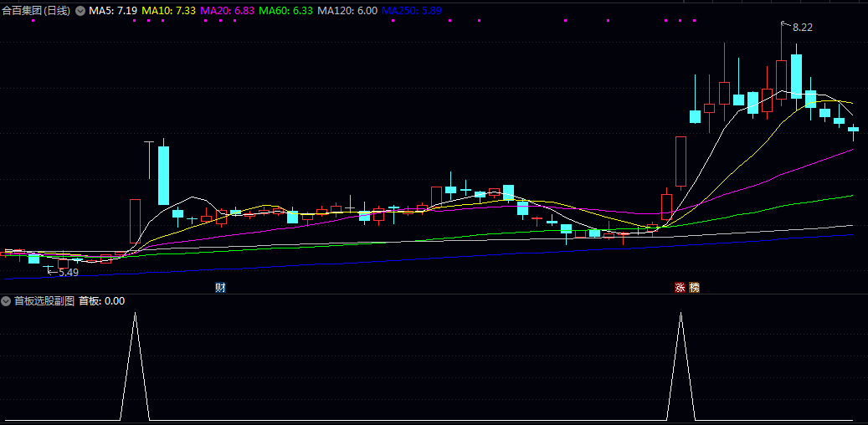868x425 pixels.
Task: Click the magenta MA20: 6.83 label
Action: 226,11
